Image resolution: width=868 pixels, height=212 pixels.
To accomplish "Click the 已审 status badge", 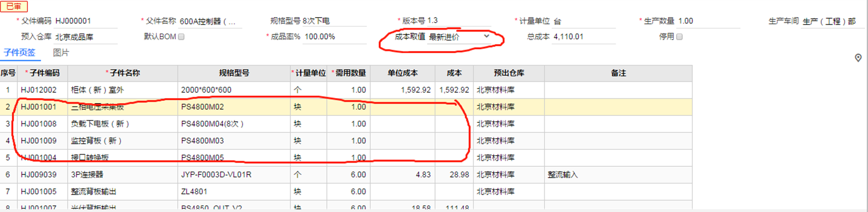I will coord(13,6).
